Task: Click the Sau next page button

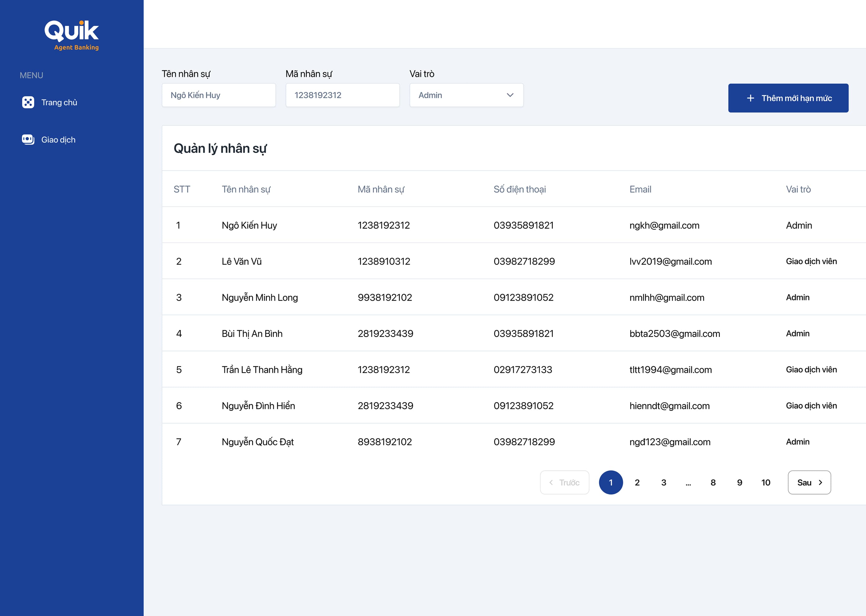Action: 809,483
